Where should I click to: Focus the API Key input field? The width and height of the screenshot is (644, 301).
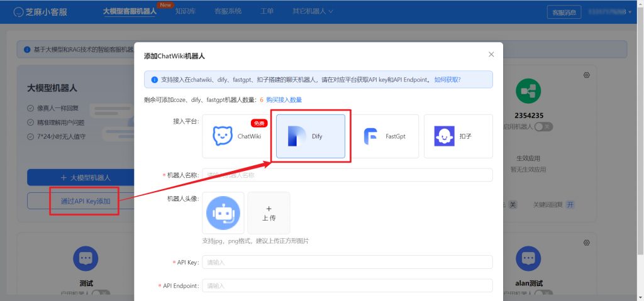[347, 262]
